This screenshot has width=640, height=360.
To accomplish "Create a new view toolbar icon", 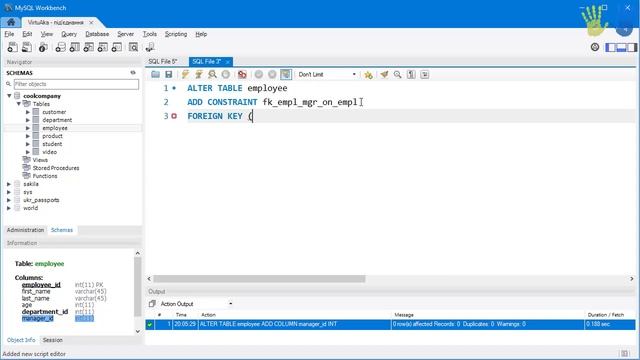I will point(89,47).
